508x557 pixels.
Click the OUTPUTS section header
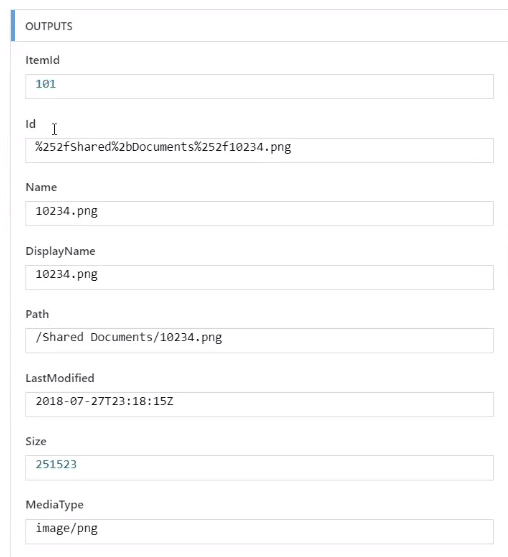coord(49,26)
